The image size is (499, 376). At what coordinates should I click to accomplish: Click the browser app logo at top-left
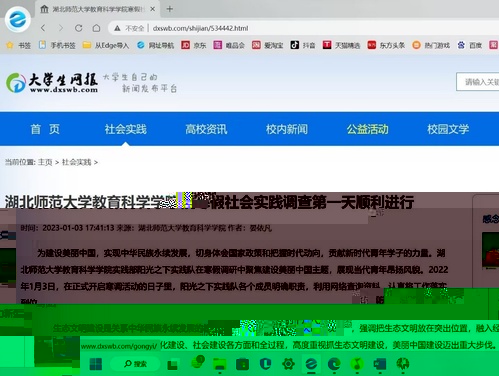[18, 19]
